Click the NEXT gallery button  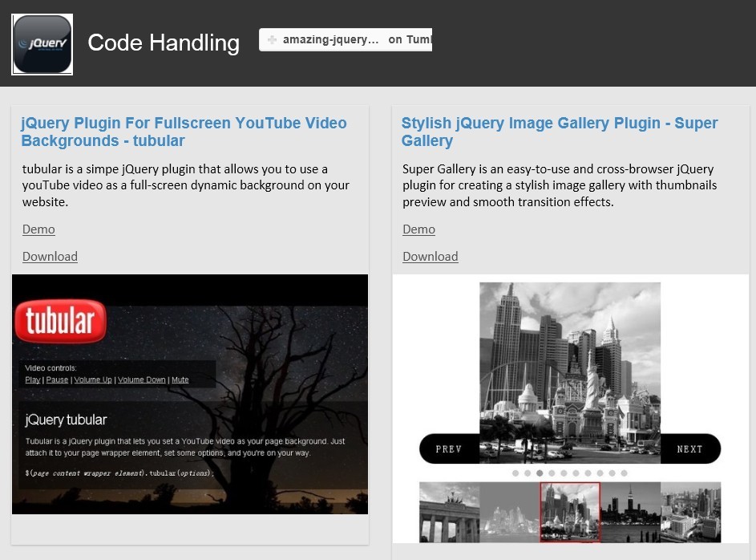coord(690,449)
